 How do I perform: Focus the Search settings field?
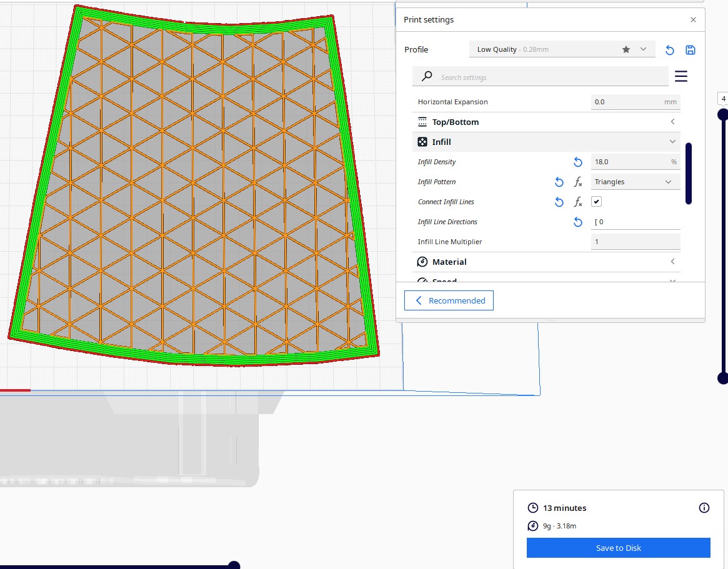coord(541,77)
